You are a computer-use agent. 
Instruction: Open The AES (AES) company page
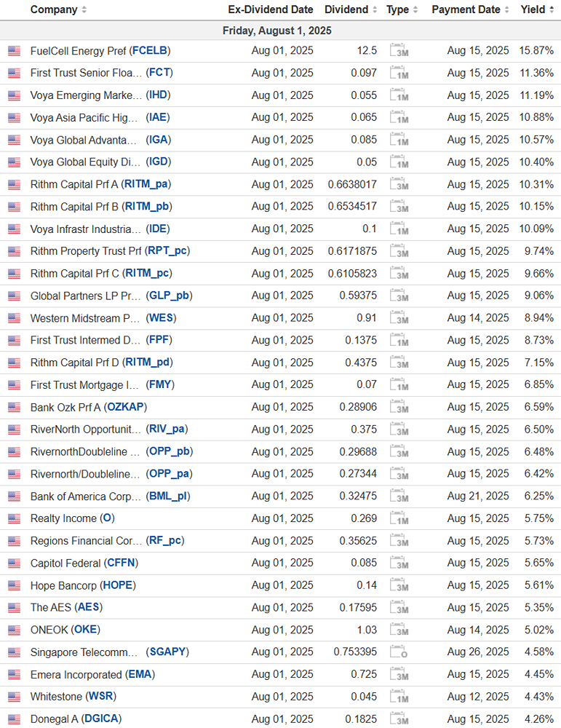[x=65, y=608]
